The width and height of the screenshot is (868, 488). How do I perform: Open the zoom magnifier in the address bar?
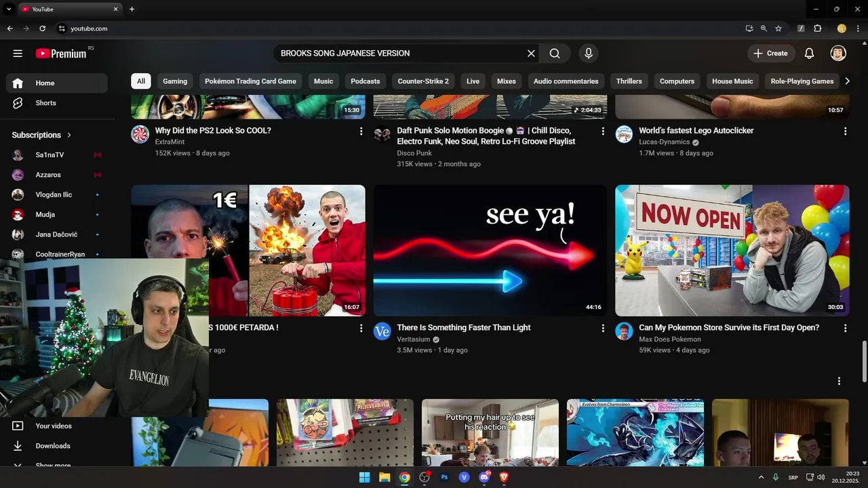pyautogui.click(x=764, y=28)
